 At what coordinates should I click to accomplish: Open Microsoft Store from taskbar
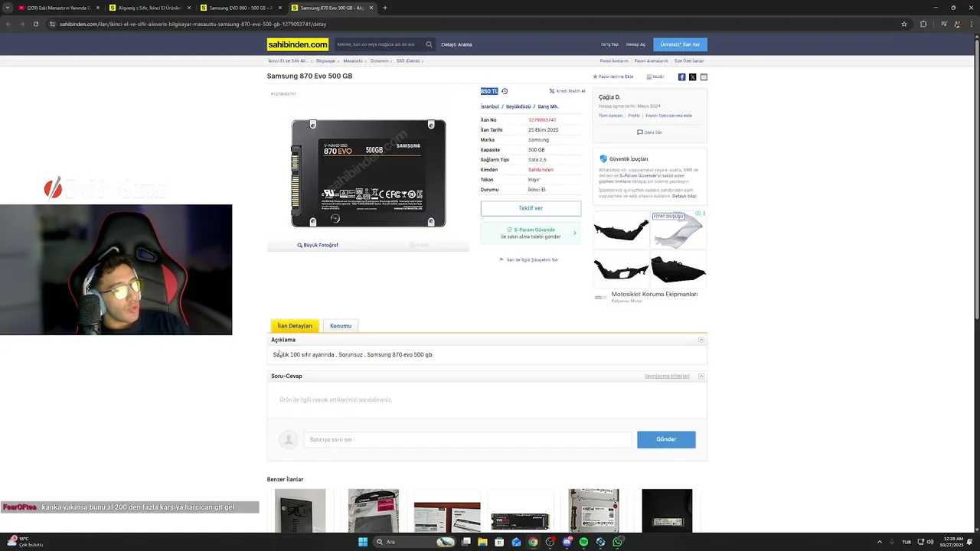pos(499,542)
